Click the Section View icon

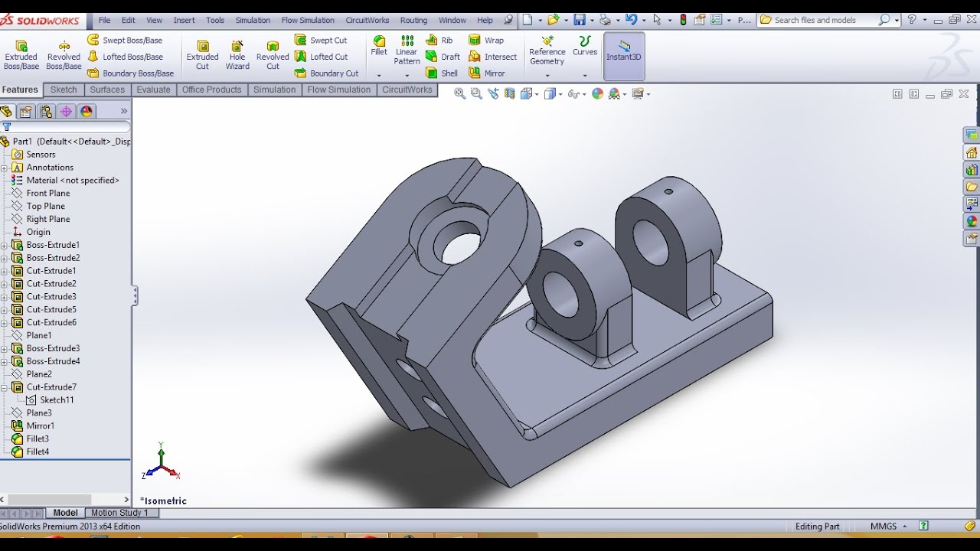(510, 93)
